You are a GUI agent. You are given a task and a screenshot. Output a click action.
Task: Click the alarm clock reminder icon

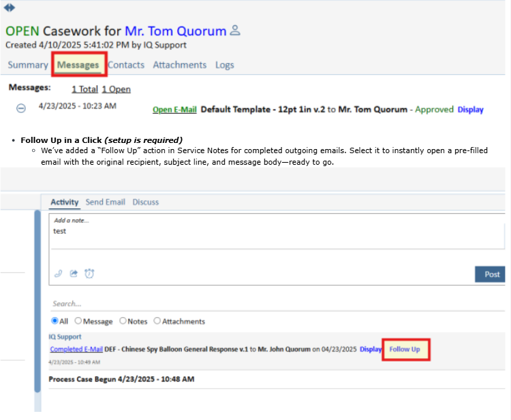tap(89, 274)
